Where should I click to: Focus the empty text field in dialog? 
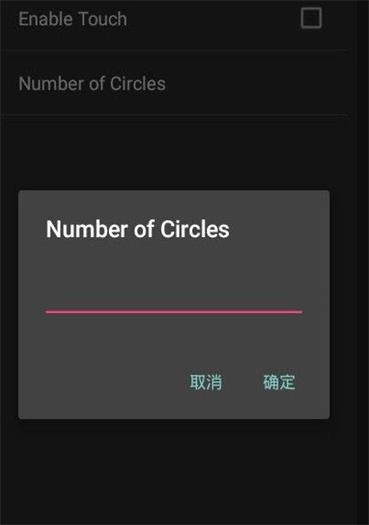pyautogui.click(x=174, y=298)
